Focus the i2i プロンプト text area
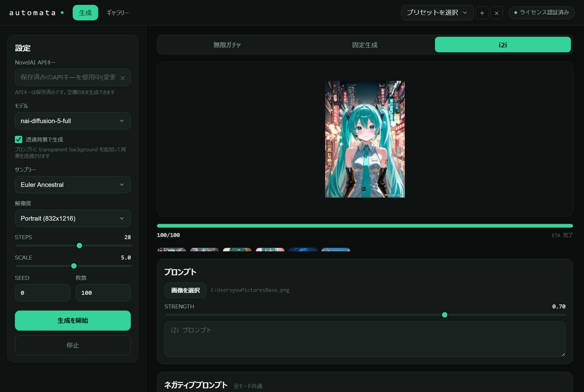 [x=365, y=339]
